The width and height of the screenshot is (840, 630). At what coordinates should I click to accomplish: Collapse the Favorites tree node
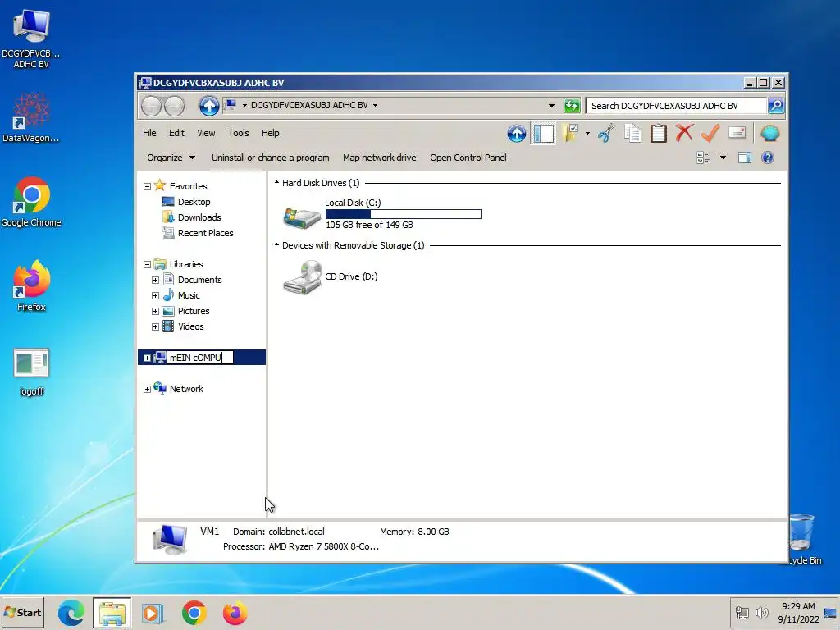148,186
